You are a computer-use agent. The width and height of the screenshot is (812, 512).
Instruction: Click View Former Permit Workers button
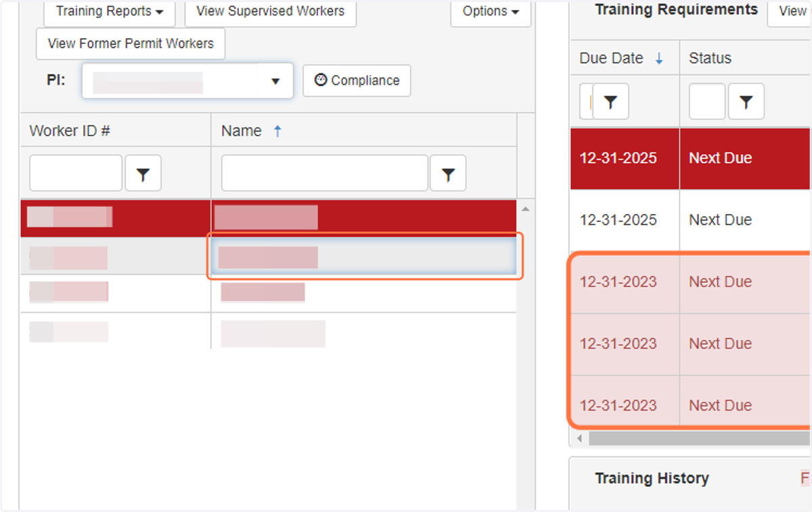point(131,44)
